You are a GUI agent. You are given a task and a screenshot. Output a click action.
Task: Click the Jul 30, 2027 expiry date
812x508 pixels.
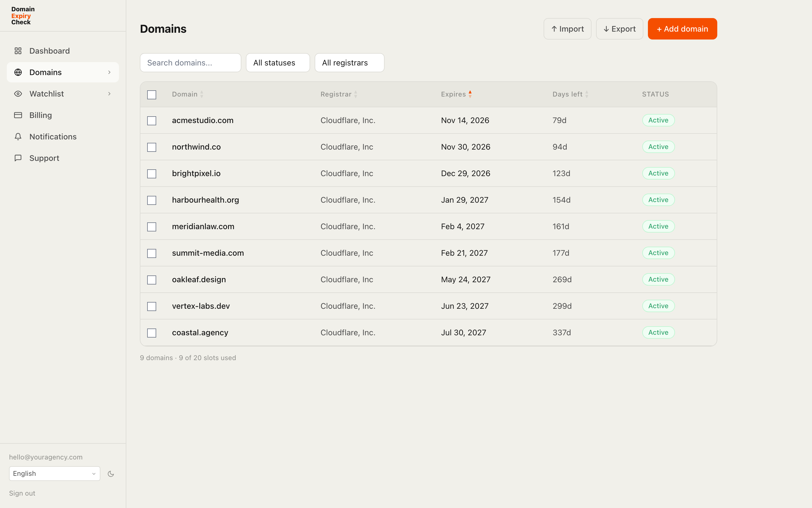point(464,333)
